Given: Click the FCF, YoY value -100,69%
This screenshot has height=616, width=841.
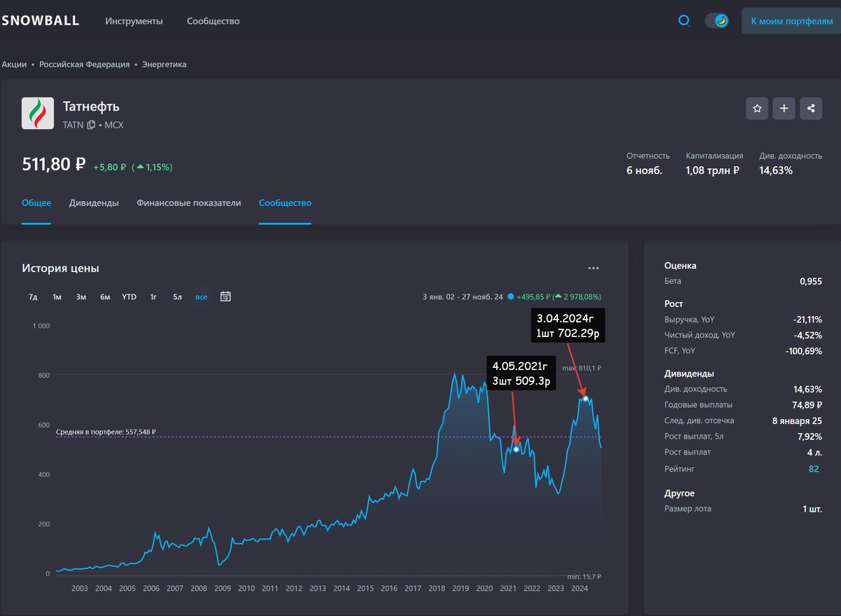Looking at the screenshot, I should click(x=804, y=351).
